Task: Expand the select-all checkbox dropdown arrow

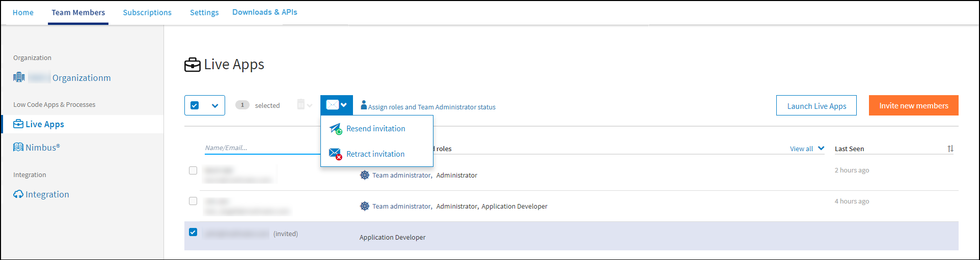Action: (215, 106)
